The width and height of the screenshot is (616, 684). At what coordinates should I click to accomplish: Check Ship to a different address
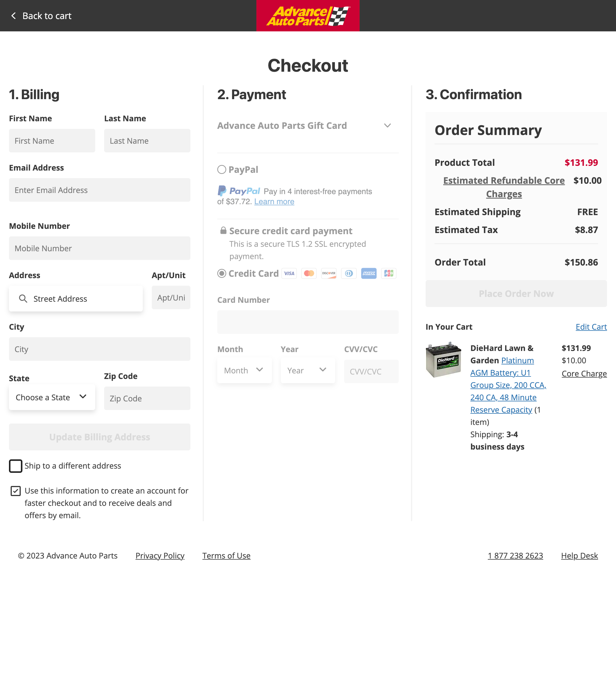[x=16, y=466]
